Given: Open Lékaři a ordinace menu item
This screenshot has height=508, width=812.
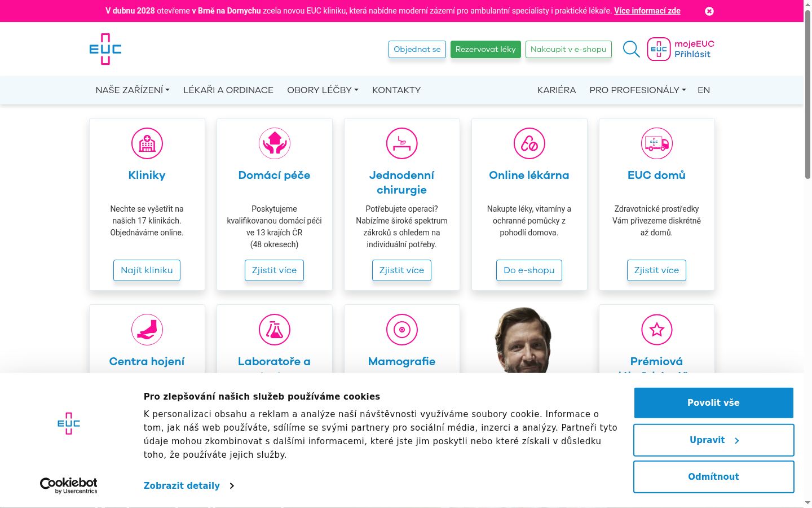Looking at the screenshot, I should 228,90.
